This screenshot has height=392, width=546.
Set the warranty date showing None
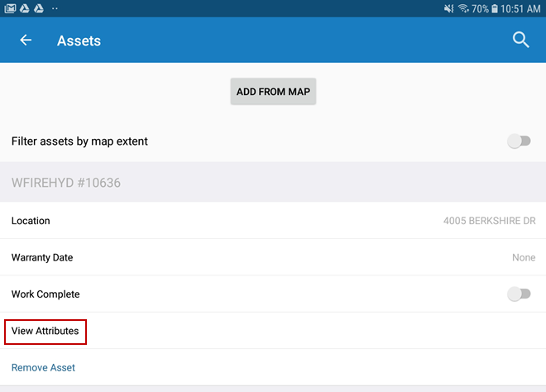[524, 257]
